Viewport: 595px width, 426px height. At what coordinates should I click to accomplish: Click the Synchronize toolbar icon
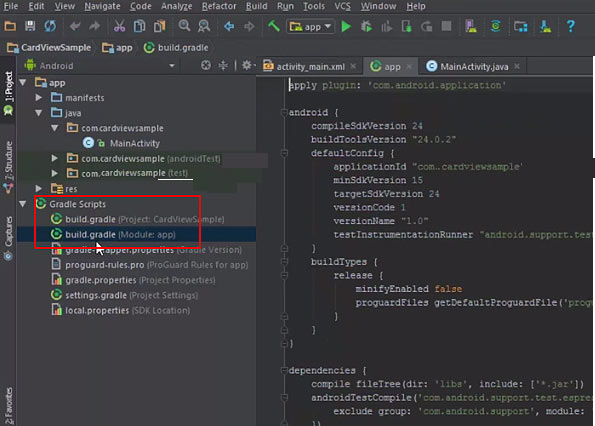50,26
